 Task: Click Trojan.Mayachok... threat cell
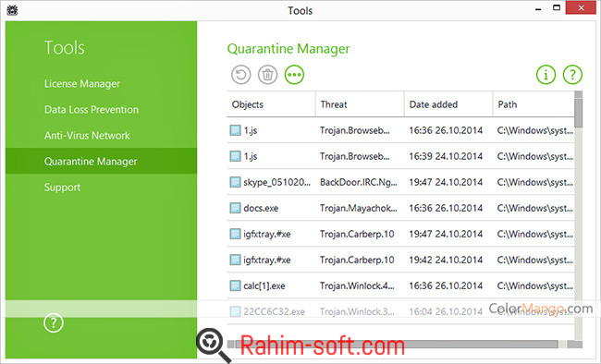click(359, 208)
